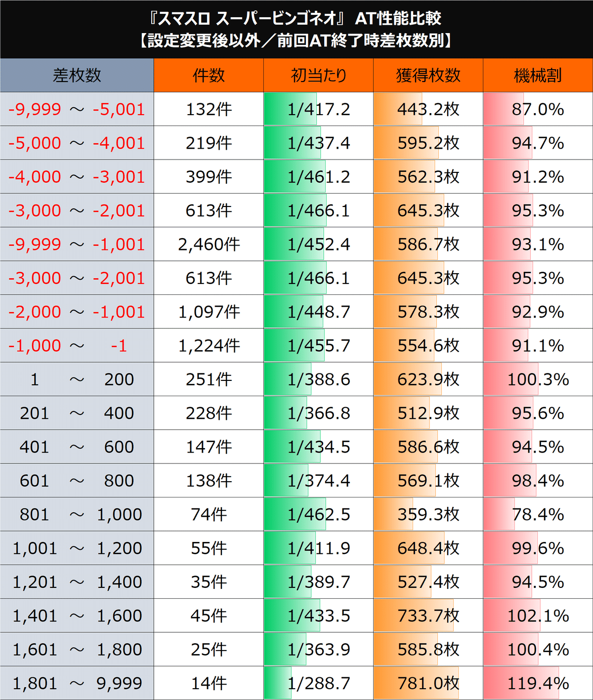Select the range cell -1,000 ～ -1
The width and height of the screenshot is (593, 700).
77,345
